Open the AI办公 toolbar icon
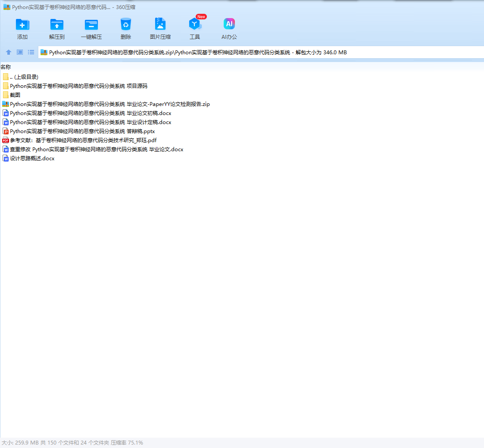The width and height of the screenshot is (484, 448). pyautogui.click(x=229, y=24)
